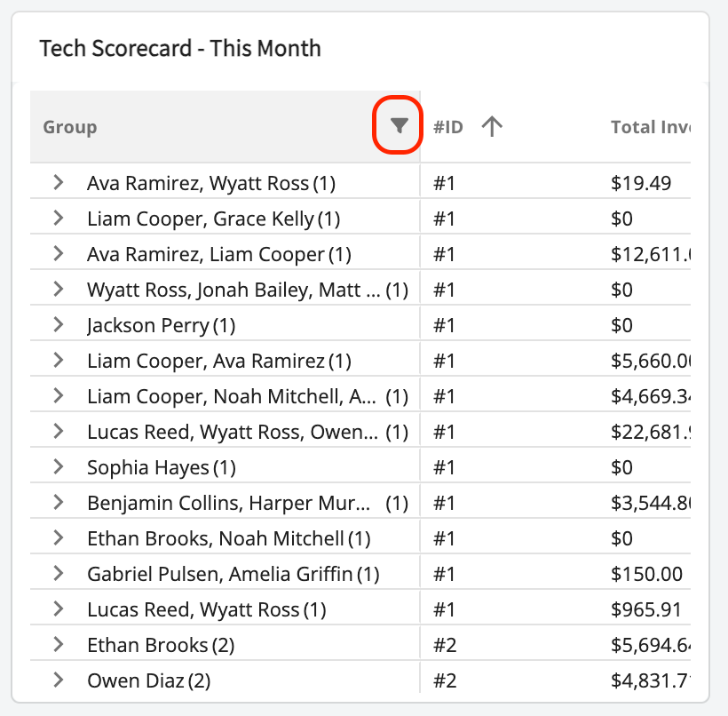Image resolution: width=728 pixels, height=716 pixels.
Task: Expand the Sophia Hayes group row
Action: click(x=58, y=466)
